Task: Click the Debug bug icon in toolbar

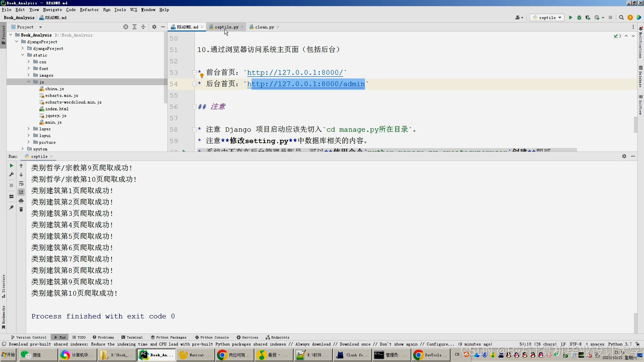Action: click(x=579, y=17)
